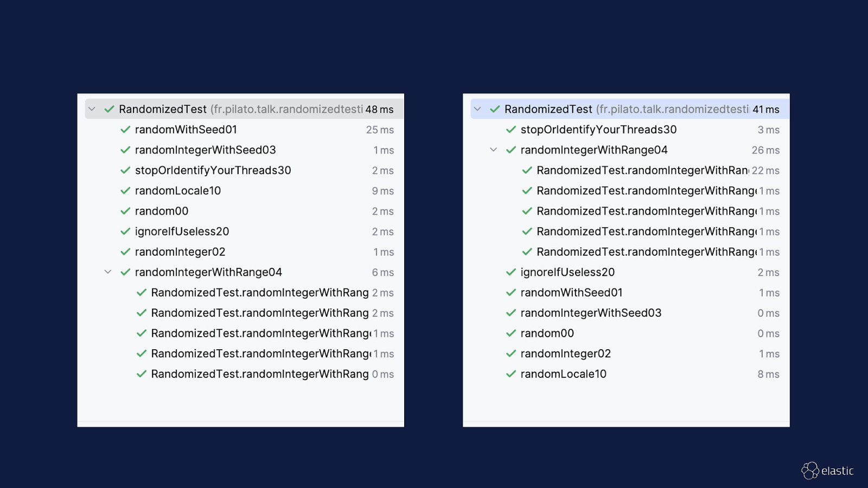Image resolution: width=868 pixels, height=488 pixels.
Task: Click the elastic logo icon
Action: 810,471
